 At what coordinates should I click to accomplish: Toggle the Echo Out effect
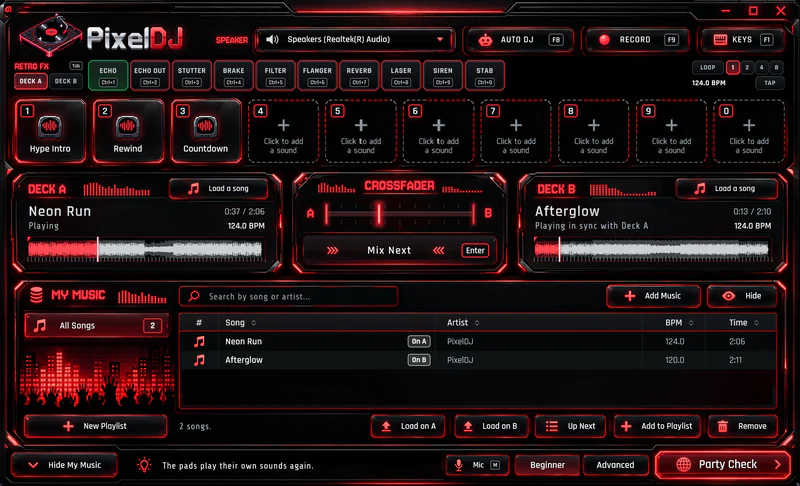click(x=150, y=75)
